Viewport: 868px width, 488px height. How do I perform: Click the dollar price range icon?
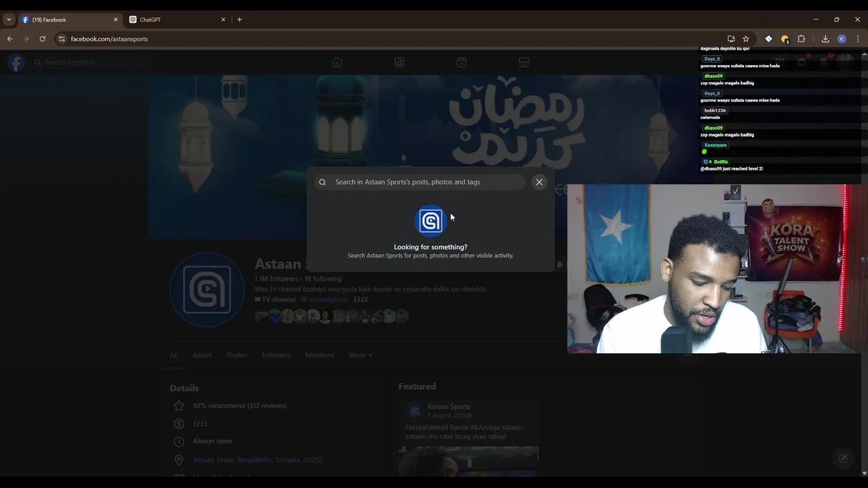click(x=179, y=424)
